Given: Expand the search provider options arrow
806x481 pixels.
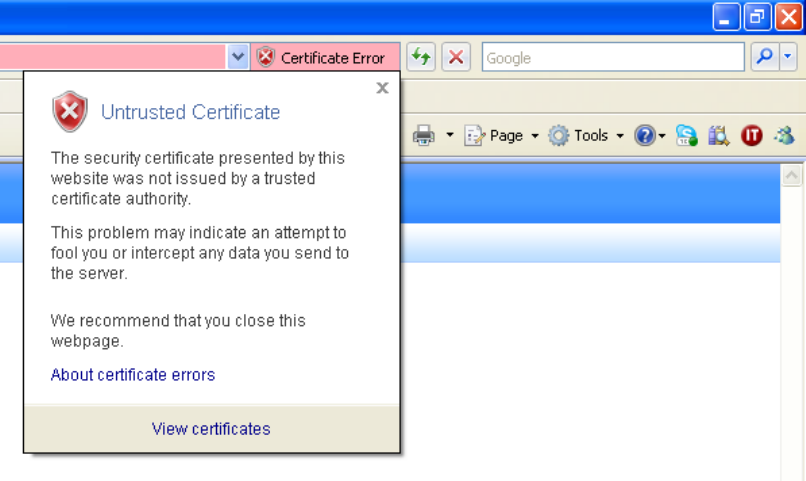Looking at the screenshot, I should click(788, 57).
